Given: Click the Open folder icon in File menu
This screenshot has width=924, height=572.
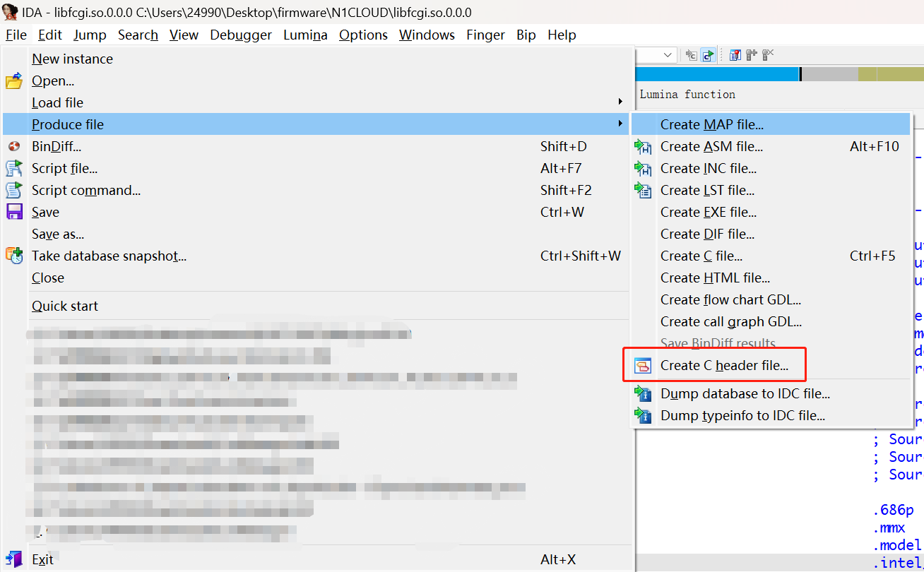Looking at the screenshot, I should coord(14,81).
